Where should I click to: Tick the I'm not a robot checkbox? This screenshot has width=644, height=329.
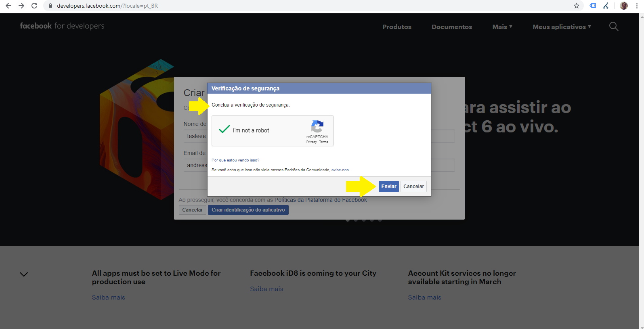click(x=224, y=130)
